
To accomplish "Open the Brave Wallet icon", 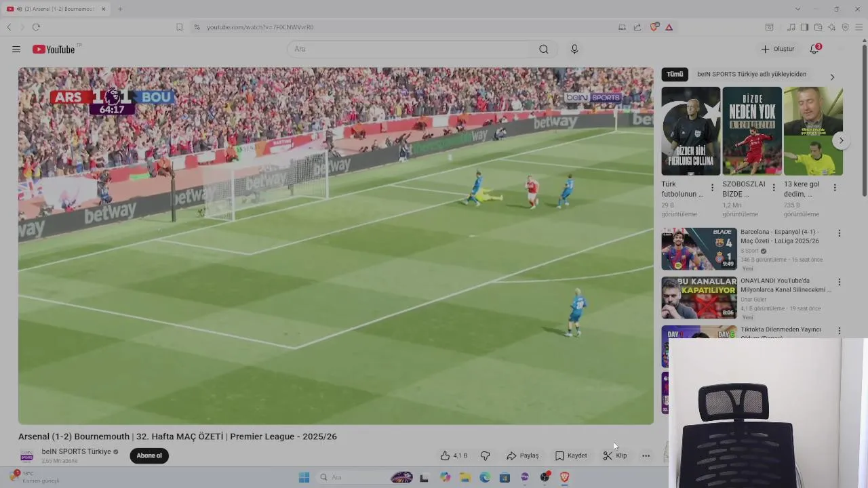I will click(x=818, y=27).
